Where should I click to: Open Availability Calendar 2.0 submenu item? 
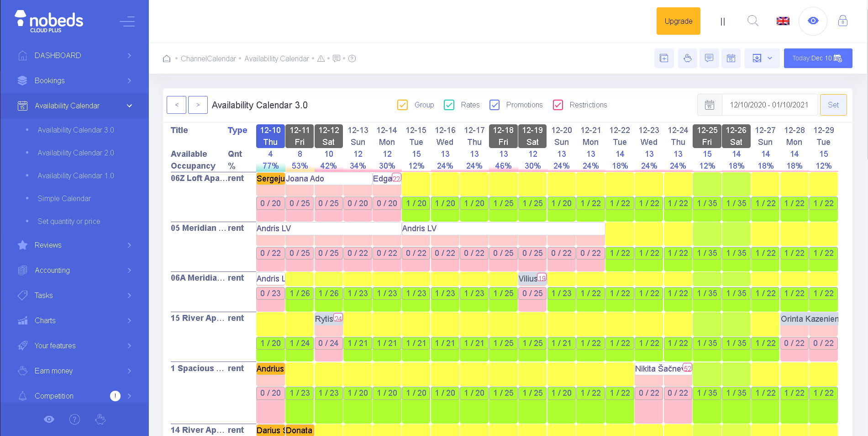[x=76, y=153]
